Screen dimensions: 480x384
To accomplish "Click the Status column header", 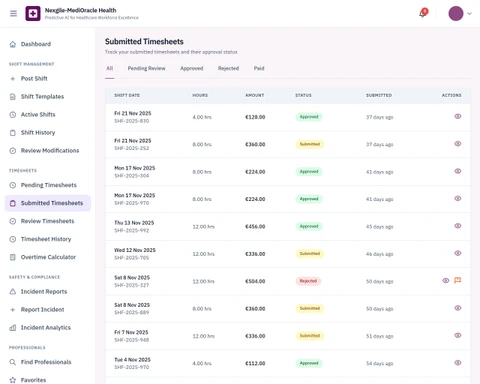I will pyautogui.click(x=303, y=96).
